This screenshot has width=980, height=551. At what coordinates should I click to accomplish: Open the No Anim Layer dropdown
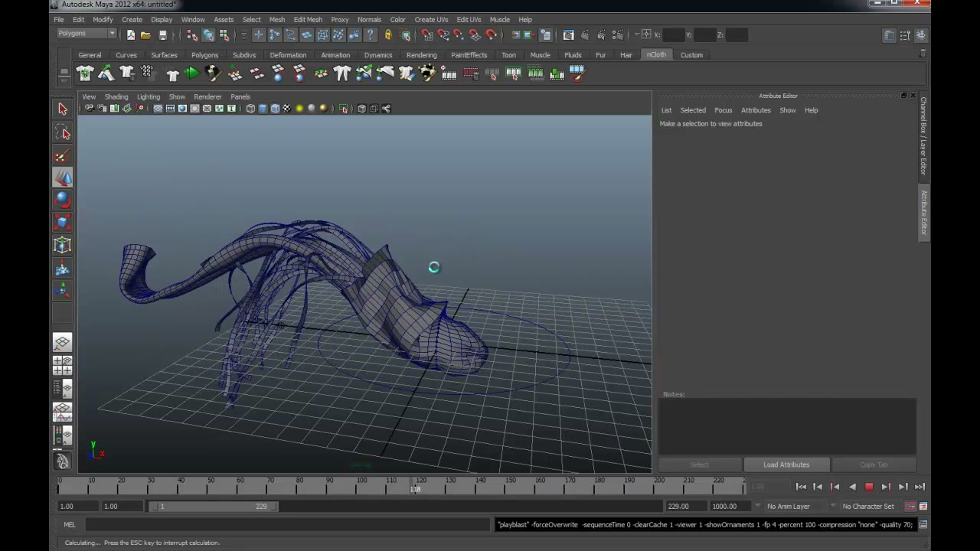click(x=787, y=507)
